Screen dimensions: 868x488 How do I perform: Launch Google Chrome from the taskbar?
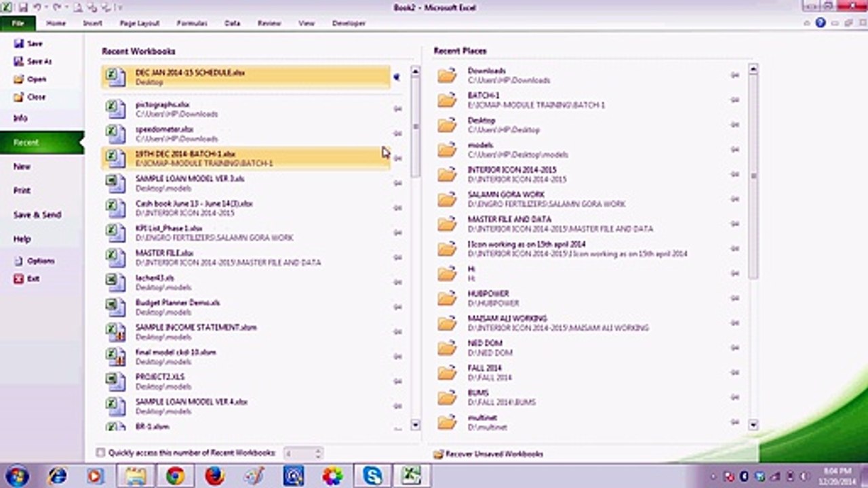coord(175,476)
